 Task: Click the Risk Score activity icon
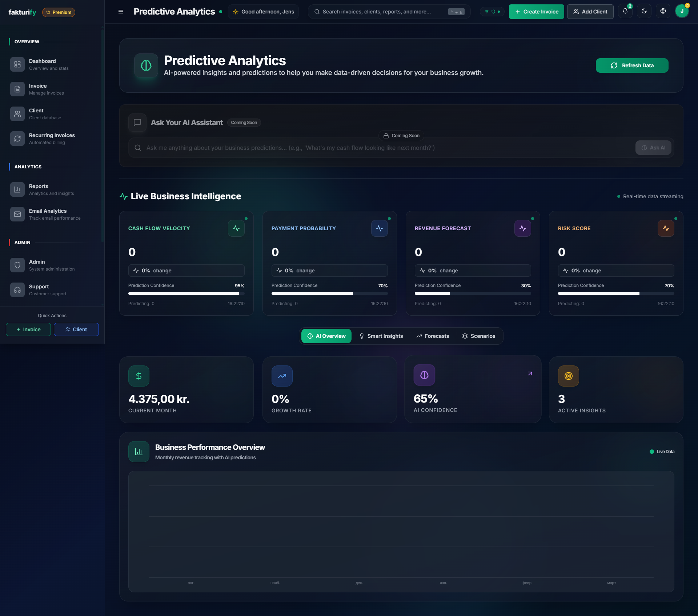tap(666, 228)
